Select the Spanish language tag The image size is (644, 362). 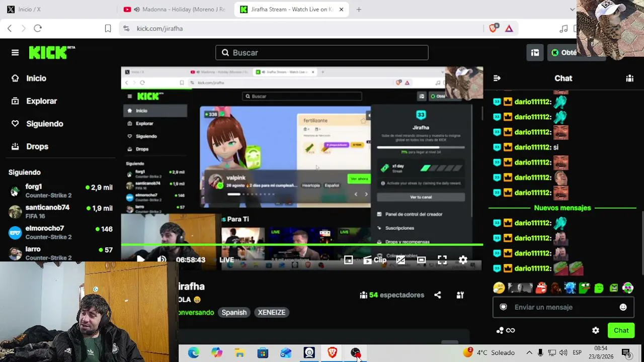click(234, 312)
